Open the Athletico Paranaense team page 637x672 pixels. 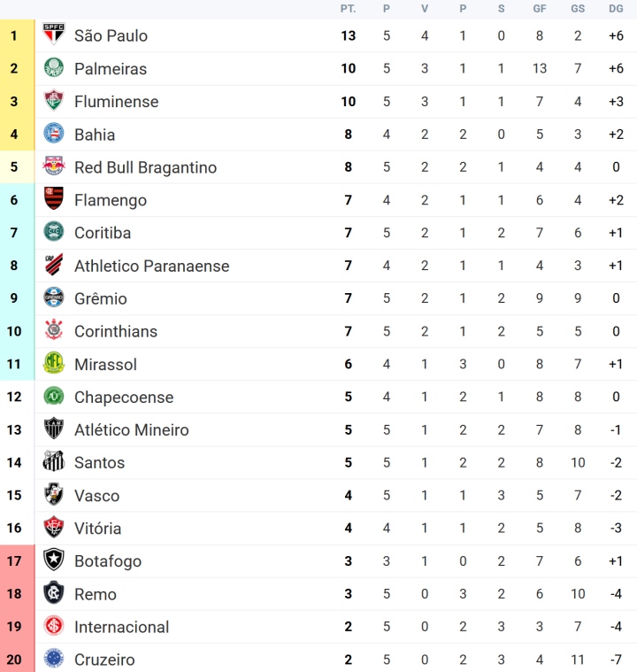pos(151,266)
